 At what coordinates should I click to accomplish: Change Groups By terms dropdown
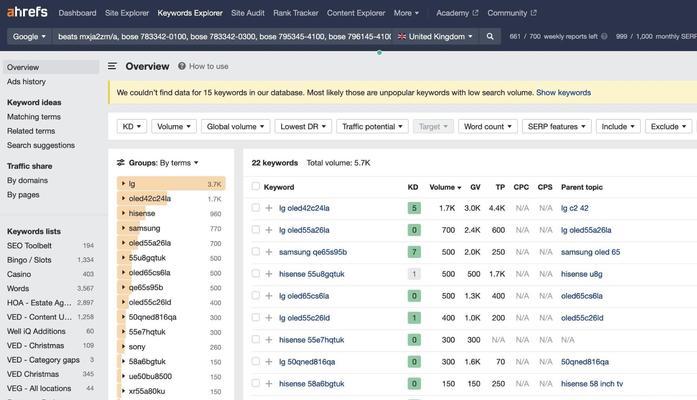pos(179,163)
